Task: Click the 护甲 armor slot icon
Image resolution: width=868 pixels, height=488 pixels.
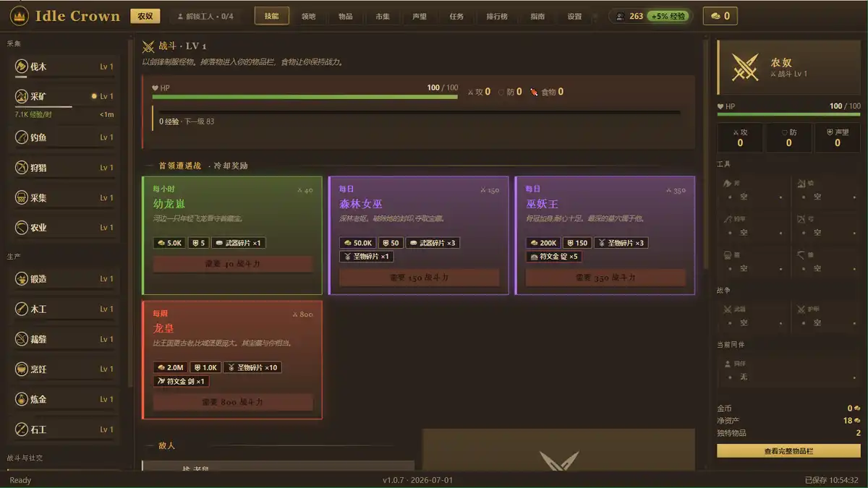Action: 801,309
